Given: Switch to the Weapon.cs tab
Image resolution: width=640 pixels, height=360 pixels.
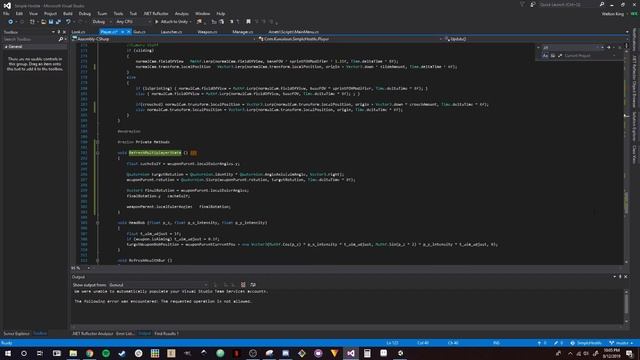Looking at the screenshot, I should (207, 32).
